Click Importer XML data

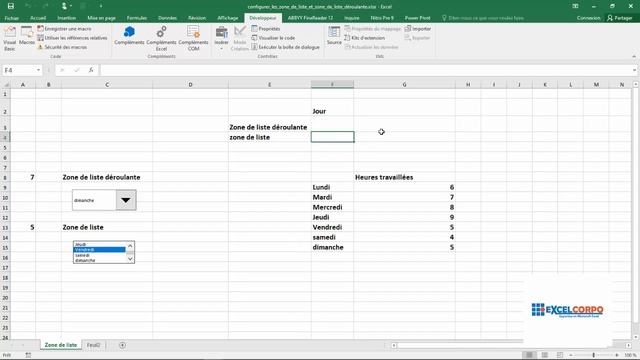click(x=418, y=29)
